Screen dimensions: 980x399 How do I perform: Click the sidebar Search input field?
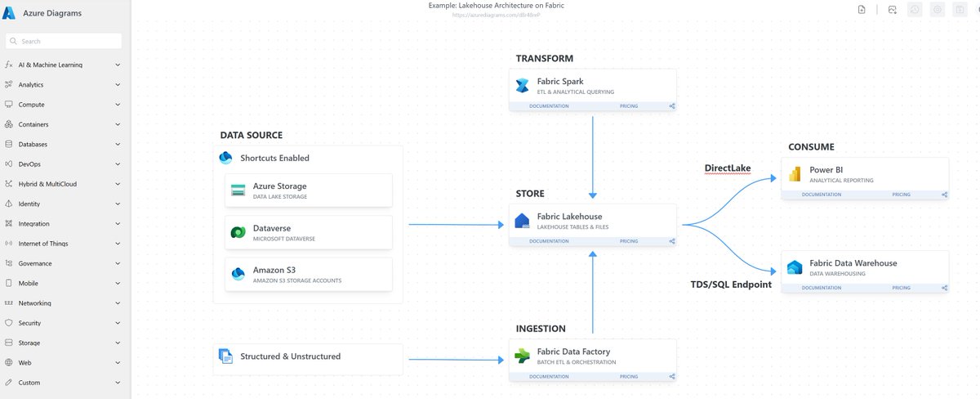64,41
